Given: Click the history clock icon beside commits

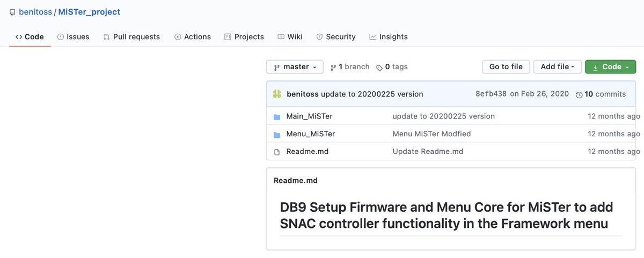Looking at the screenshot, I should tap(579, 94).
